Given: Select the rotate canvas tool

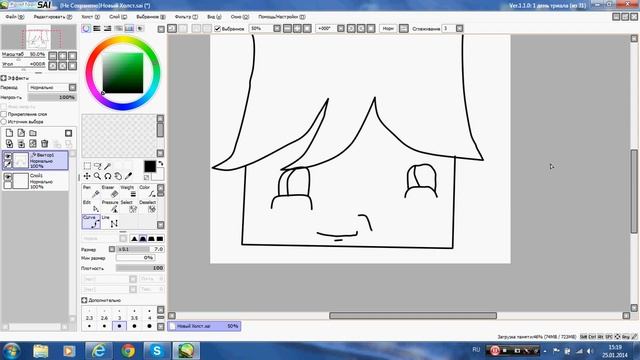Looking at the screenshot, I should (x=108, y=176).
